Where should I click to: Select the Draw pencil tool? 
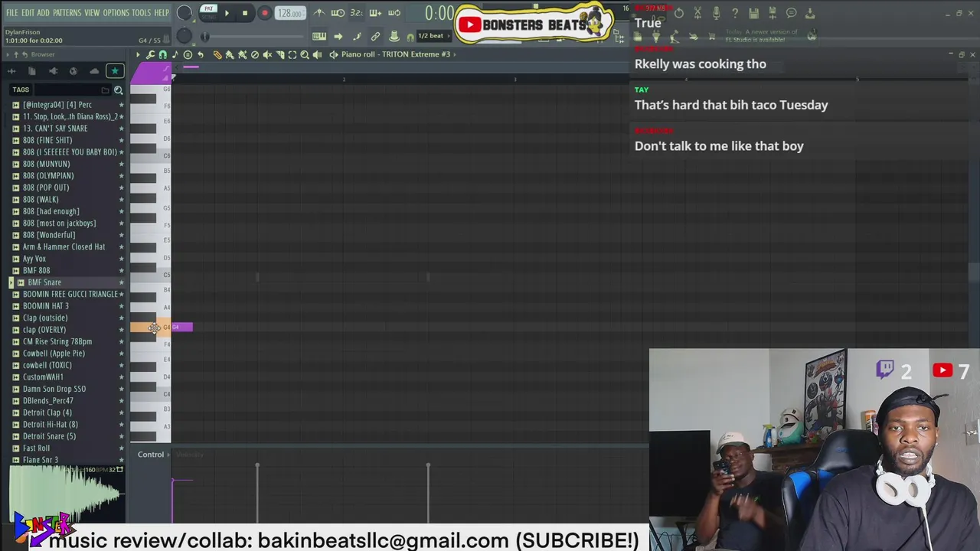[217, 54]
